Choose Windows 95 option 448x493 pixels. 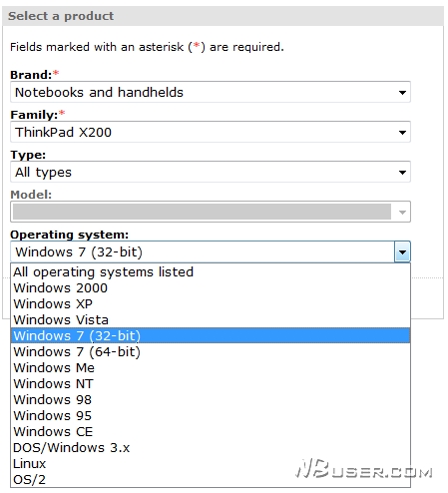click(x=211, y=415)
